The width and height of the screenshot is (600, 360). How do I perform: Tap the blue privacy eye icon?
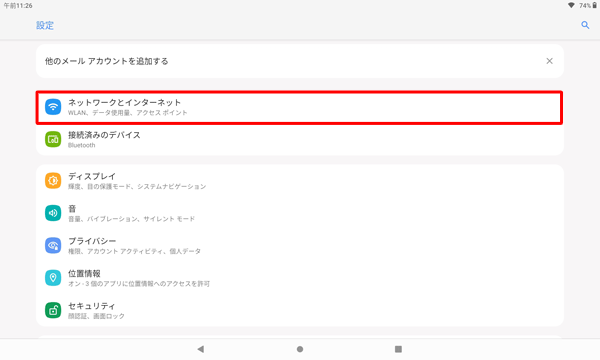[53, 245]
